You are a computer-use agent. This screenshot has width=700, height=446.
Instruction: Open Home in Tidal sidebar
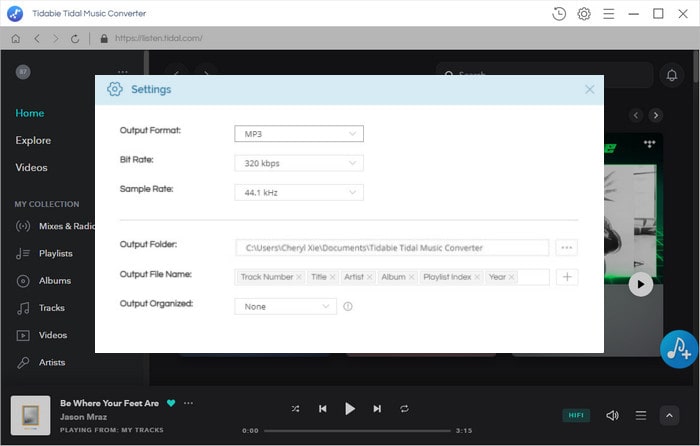[x=30, y=113]
